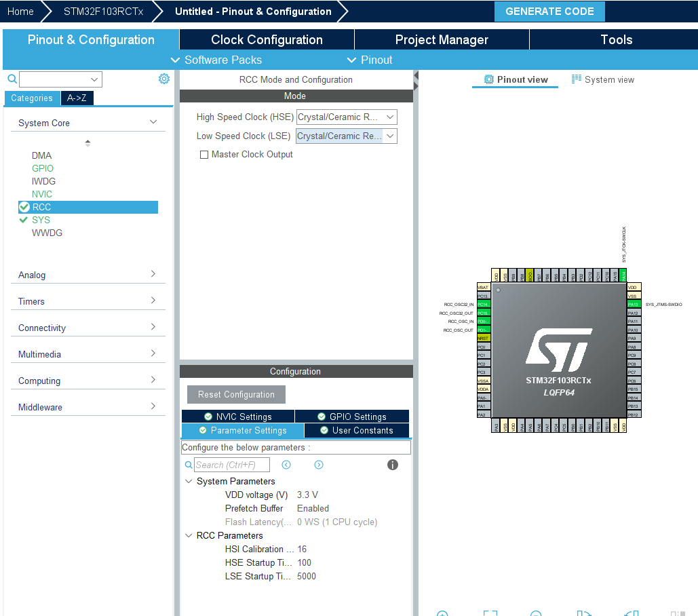The width and height of the screenshot is (698, 616).
Task: Select pin PA3 on the chip bottom edge
Action: (496, 426)
